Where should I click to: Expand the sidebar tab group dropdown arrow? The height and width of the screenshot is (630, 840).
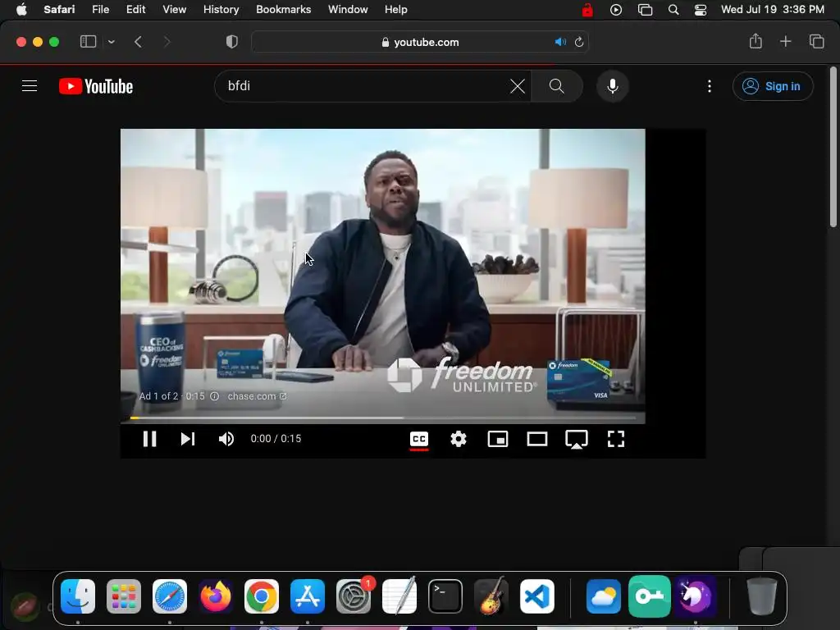pyautogui.click(x=112, y=42)
